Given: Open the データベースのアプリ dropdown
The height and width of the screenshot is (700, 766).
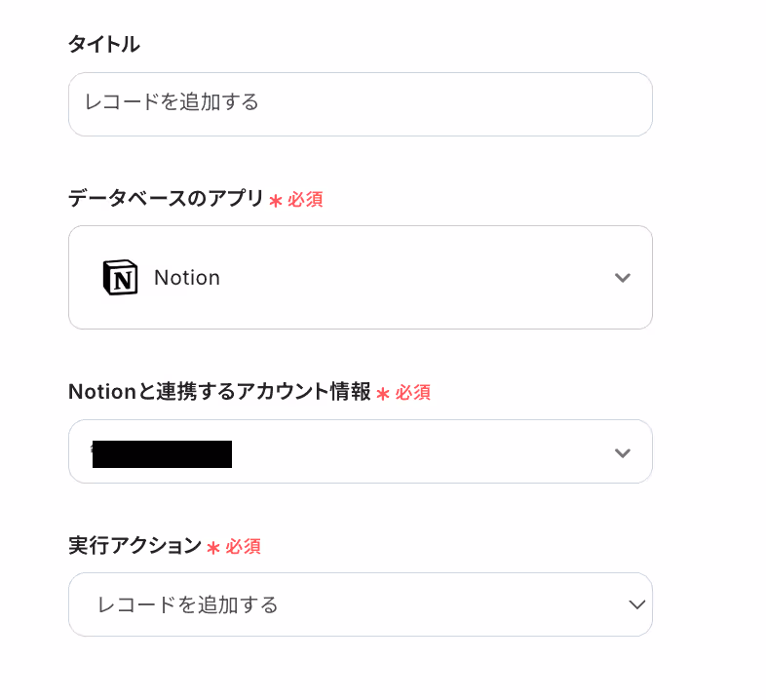Looking at the screenshot, I should pos(361,277).
